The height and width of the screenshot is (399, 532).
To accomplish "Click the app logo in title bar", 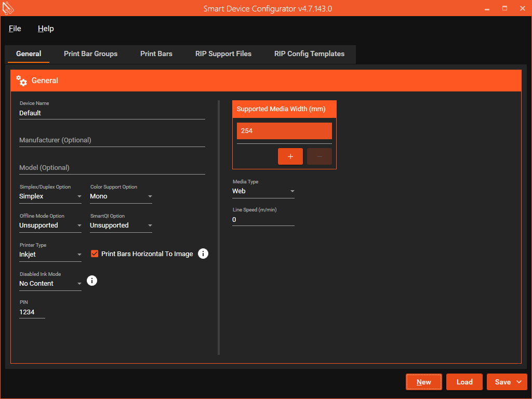I will click(x=8, y=8).
